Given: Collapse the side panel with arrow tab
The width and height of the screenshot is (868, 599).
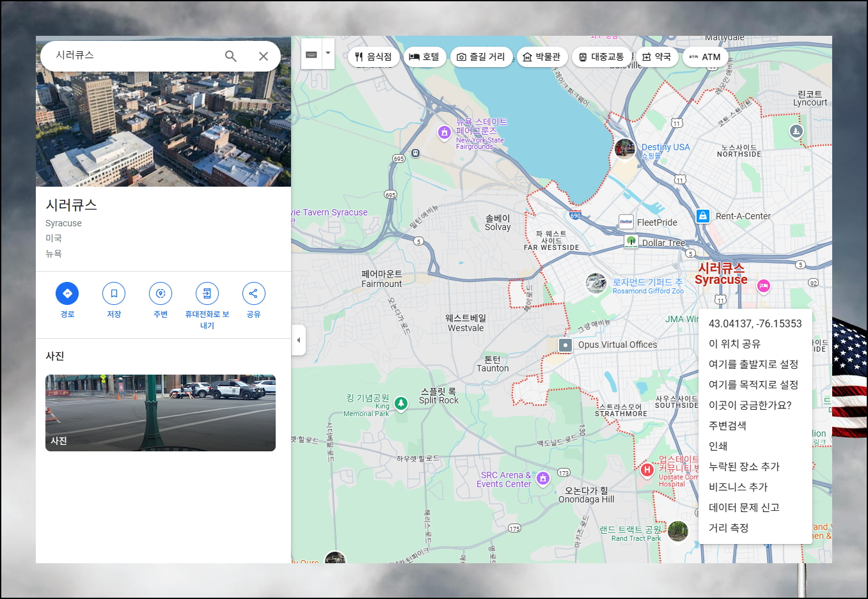Looking at the screenshot, I should [x=298, y=340].
